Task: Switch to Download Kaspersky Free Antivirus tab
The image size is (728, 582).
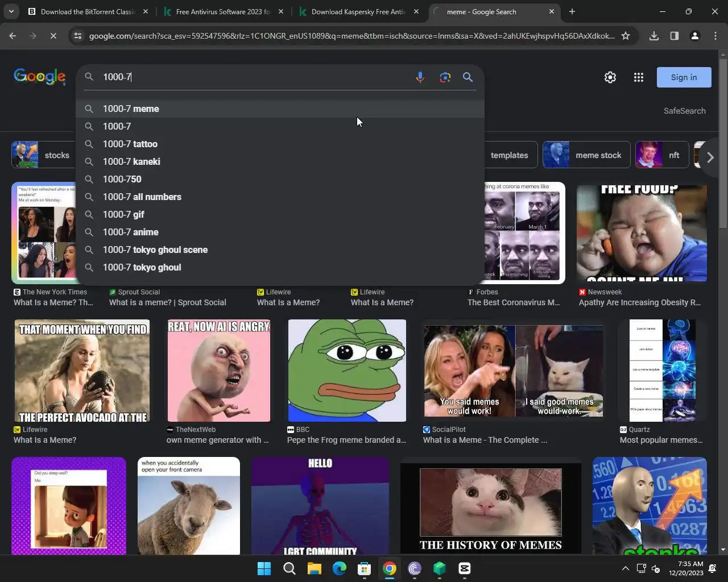Action: [x=359, y=11]
